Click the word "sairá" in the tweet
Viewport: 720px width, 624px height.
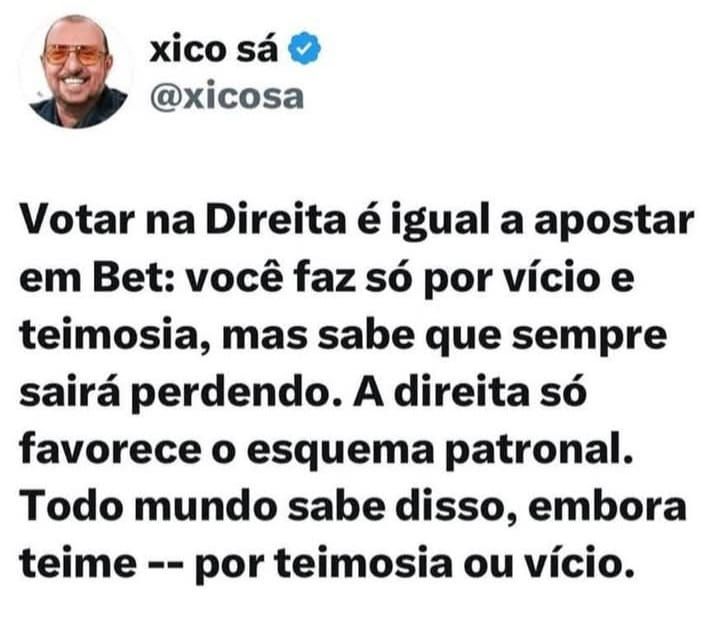point(70,392)
